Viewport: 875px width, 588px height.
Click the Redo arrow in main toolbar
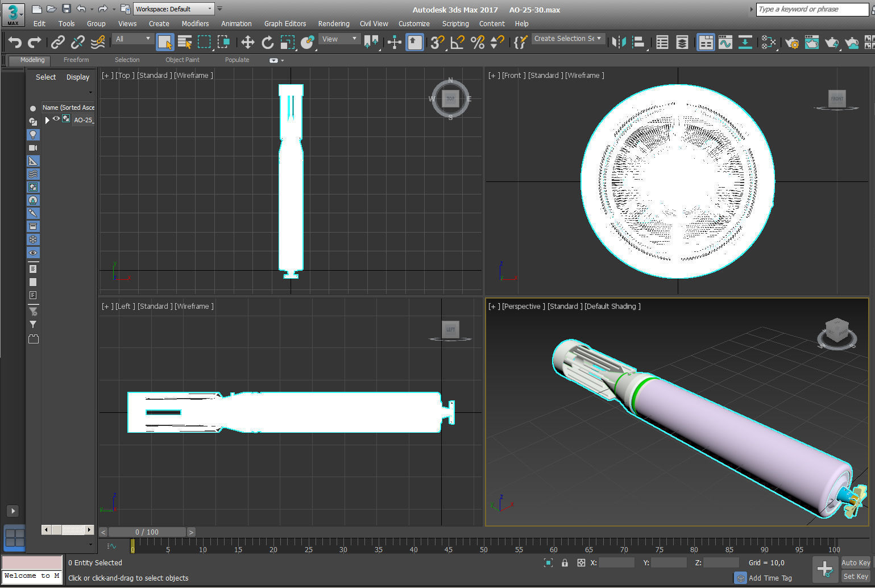35,42
